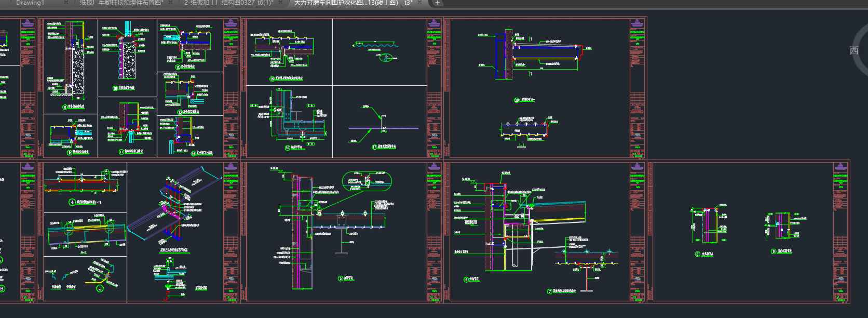Click the 西 (West) face on ViewCube
The height and width of the screenshot is (318, 868).
[854, 50]
